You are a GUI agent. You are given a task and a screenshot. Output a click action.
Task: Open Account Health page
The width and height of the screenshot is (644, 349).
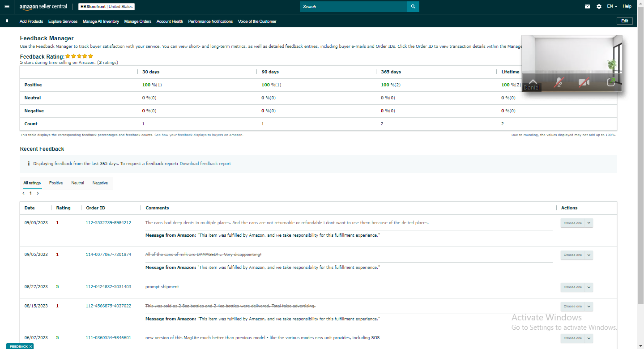tap(170, 21)
